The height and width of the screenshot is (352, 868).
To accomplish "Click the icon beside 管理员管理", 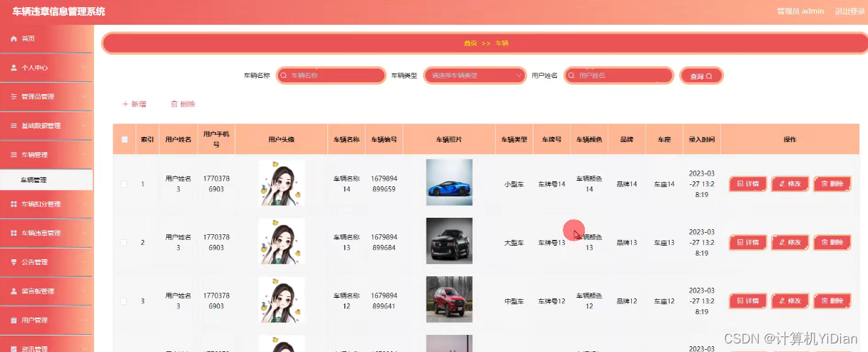I will [x=14, y=96].
